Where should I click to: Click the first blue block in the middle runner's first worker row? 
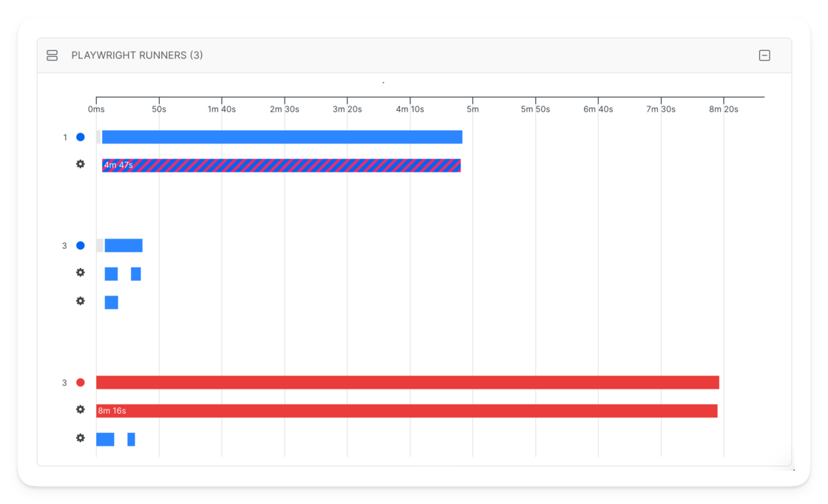111,274
